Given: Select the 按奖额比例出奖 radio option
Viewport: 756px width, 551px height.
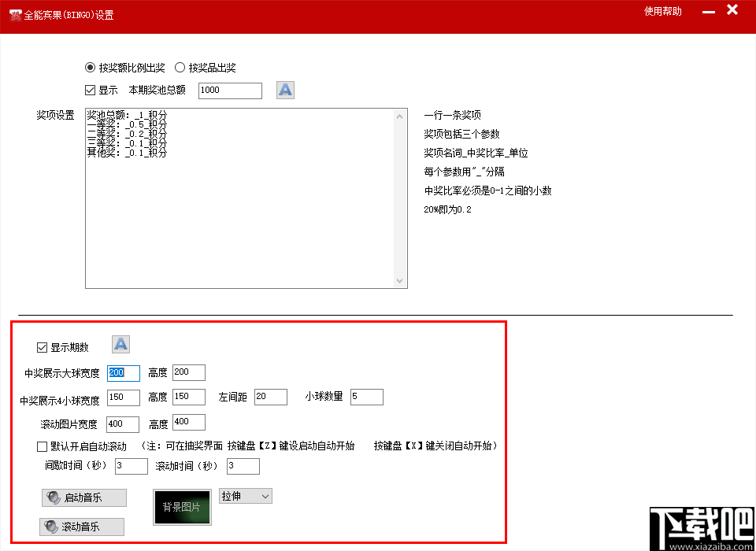Looking at the screenshot, I should pos(90,68).
